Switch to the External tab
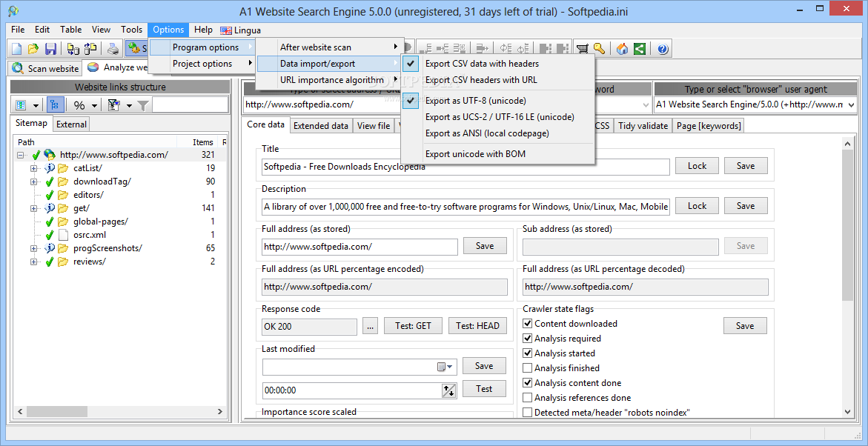The width and height of the screenshot is (868, 446). (71, 124)
